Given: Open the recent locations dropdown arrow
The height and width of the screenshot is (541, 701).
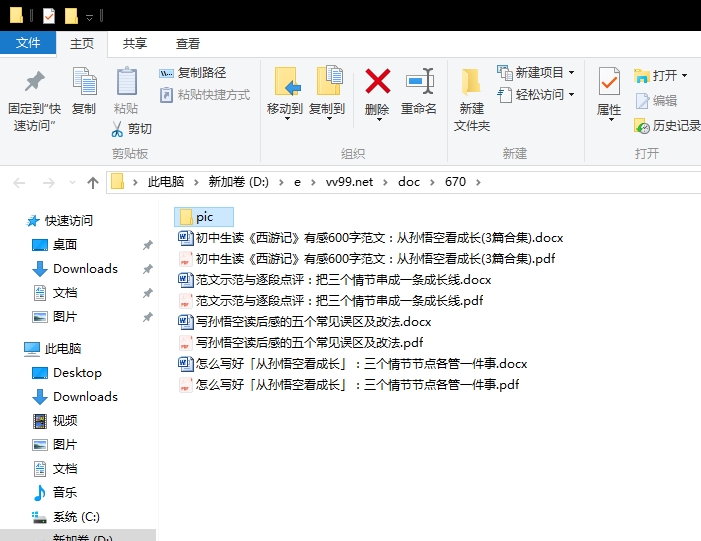Looking at the screenshot, I should click(x=72, y=182).
